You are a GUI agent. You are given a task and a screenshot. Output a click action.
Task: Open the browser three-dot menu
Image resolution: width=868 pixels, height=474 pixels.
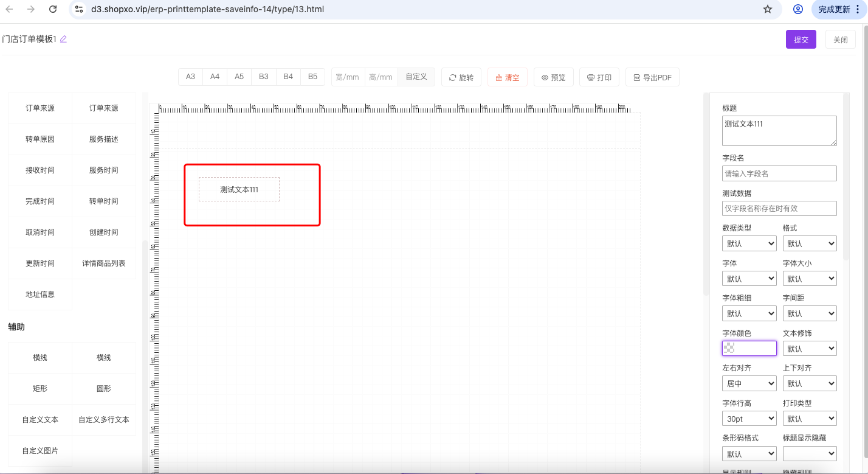click(x=858, y=9)
